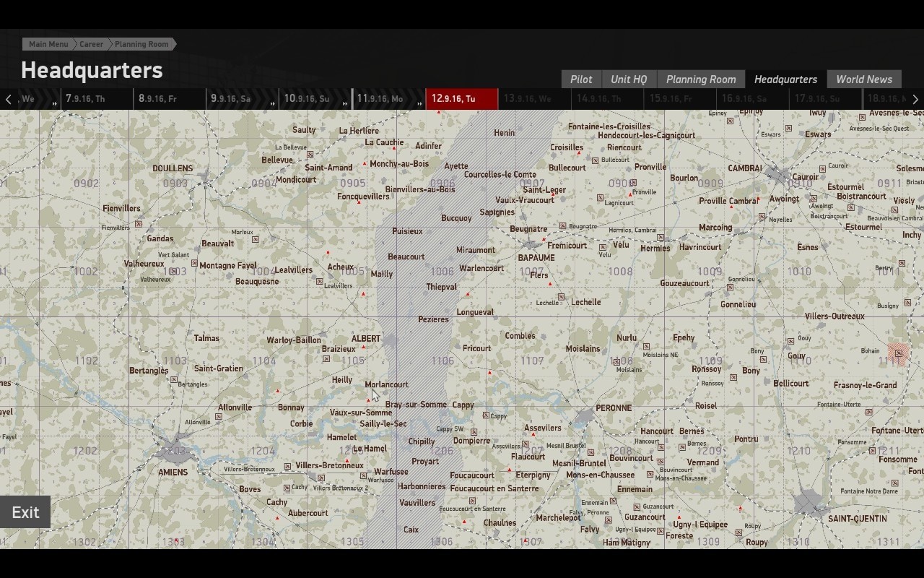Click the skip arrows after 11.9.16 Mo
The image size is (924, 578).
(419, 104)
